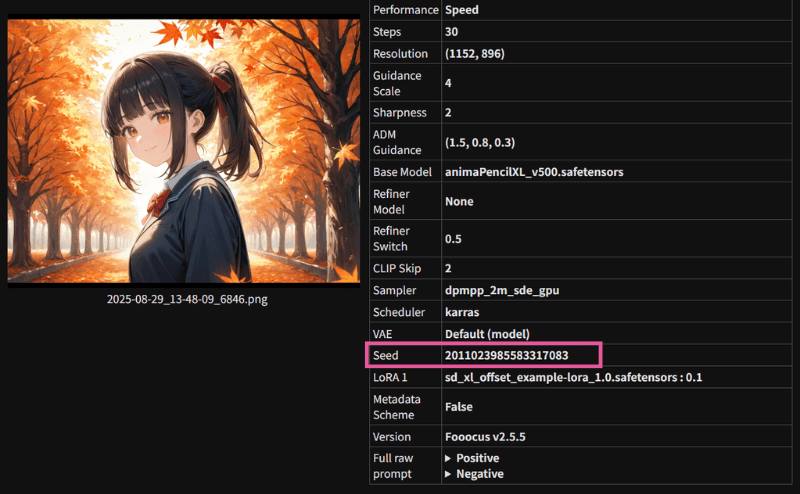Select the Refiner Switch value 0.5
The width and height of the screenshot is (800, 494).
tap(455, 238)
